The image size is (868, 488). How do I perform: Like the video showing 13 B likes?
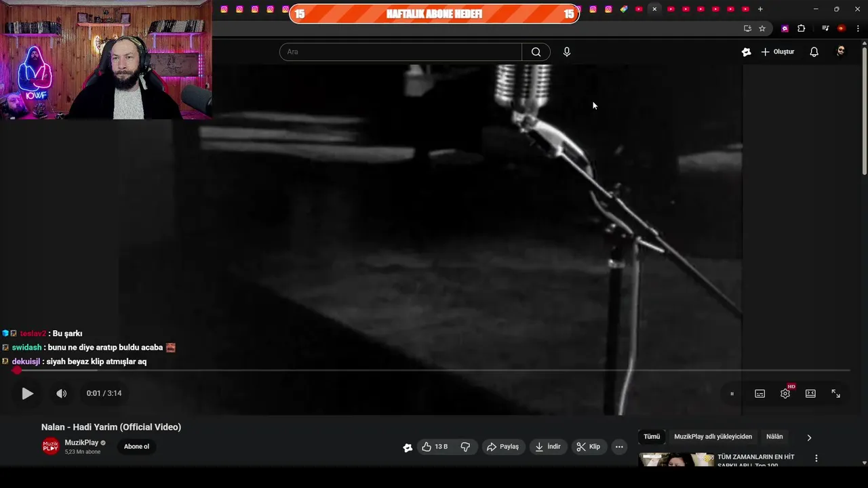point(435,447)
